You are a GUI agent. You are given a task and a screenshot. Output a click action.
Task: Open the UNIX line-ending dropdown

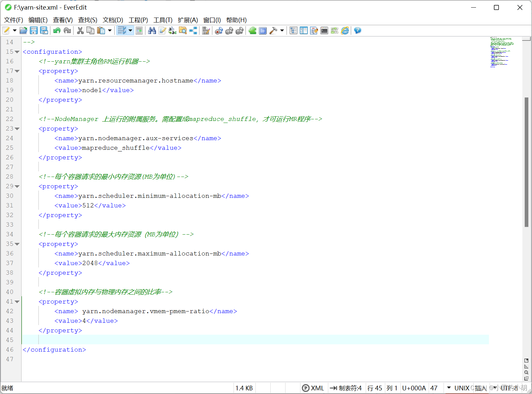click(458, 388)
